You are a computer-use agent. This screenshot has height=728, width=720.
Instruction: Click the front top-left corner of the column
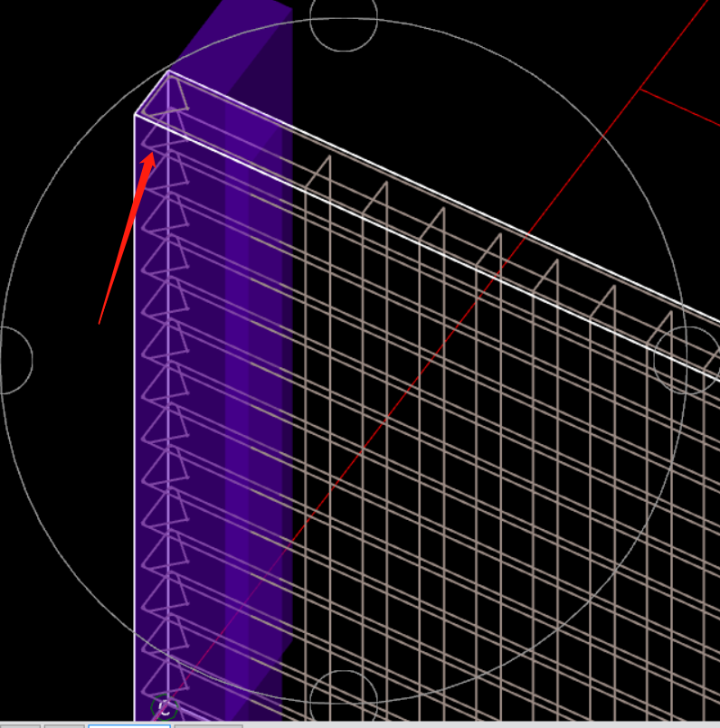(x=136, y=115)
